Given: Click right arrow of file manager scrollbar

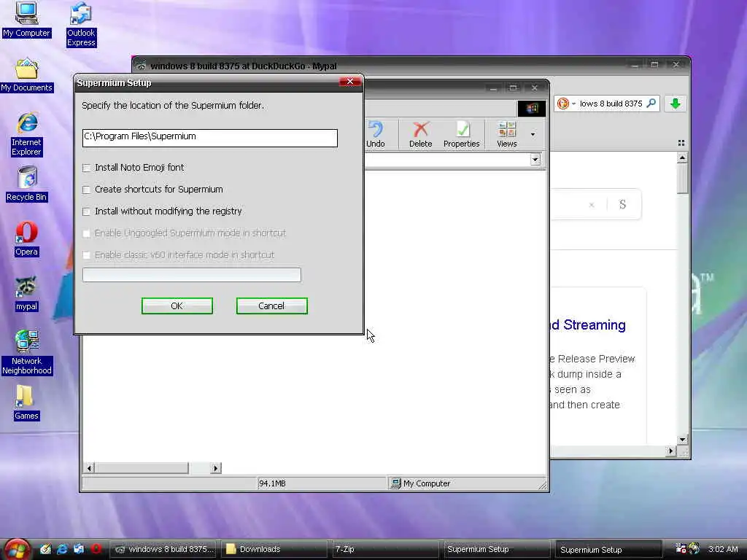Looking at the screenshot, I should (x=216, y=468).
